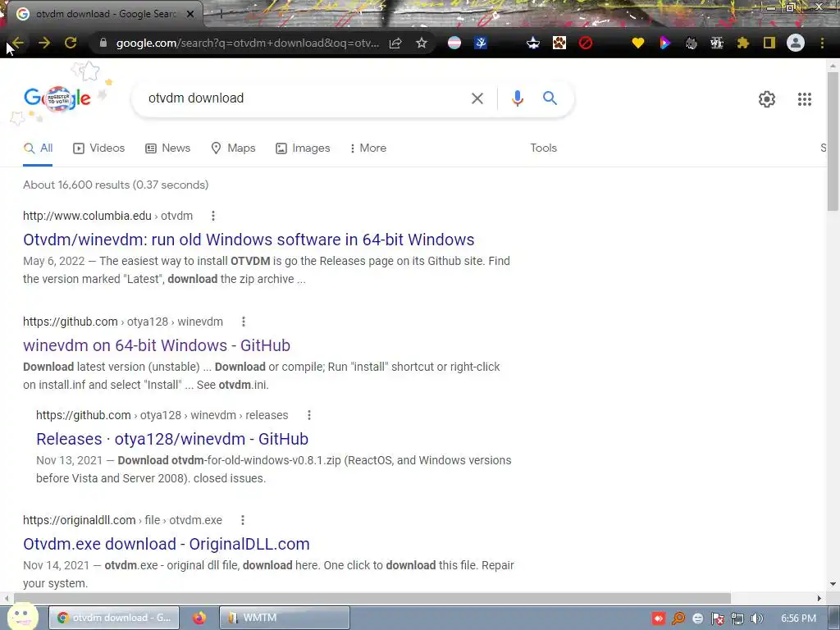This screenshot has height=630, width=840.
Task: Open Otvdm.exe download OriginalDLL.com link
Action: [x=166, y=544]
